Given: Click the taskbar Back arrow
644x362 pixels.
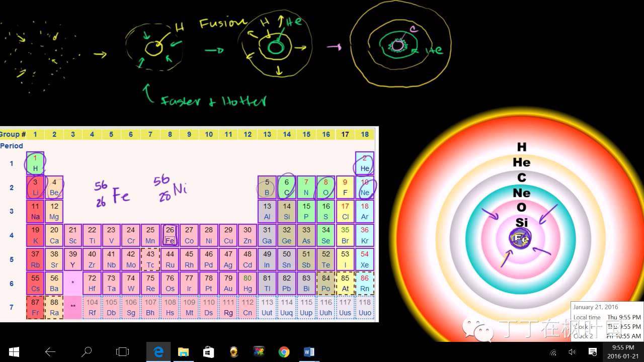Looking at the screenshot, I should [50, 352].
